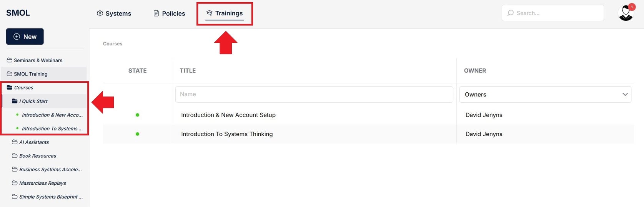Click the folder icon beside ! Quick Start
The height and width of the screenshot is (207, 644).
(x=15, y=101)
